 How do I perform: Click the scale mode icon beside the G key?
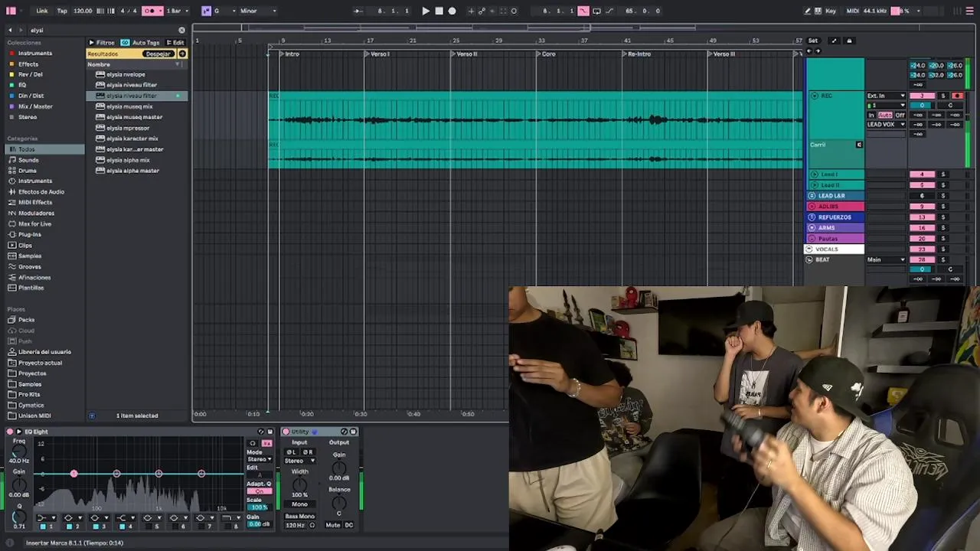(x=207, y=11)
